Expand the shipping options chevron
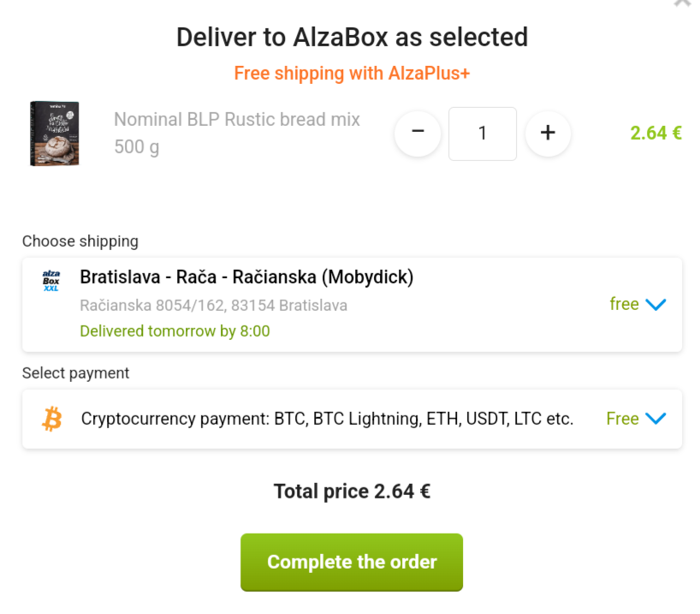The height and width of the screenshot is (614, 700). click(x=656, y=304)
